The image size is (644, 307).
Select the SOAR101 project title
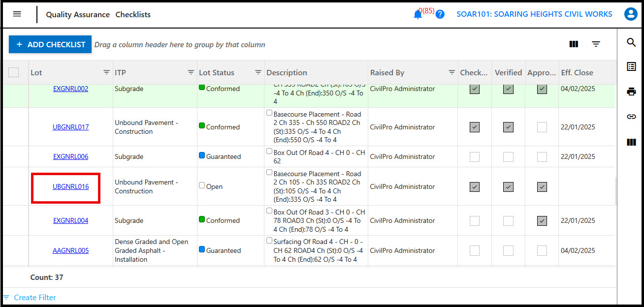point(534,14)
